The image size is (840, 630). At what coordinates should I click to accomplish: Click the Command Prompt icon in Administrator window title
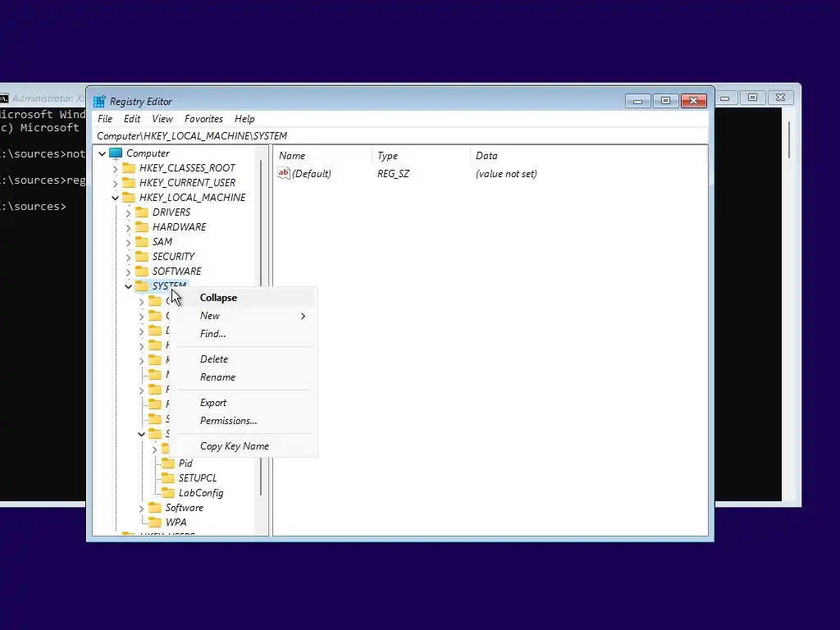pos(4,98)
